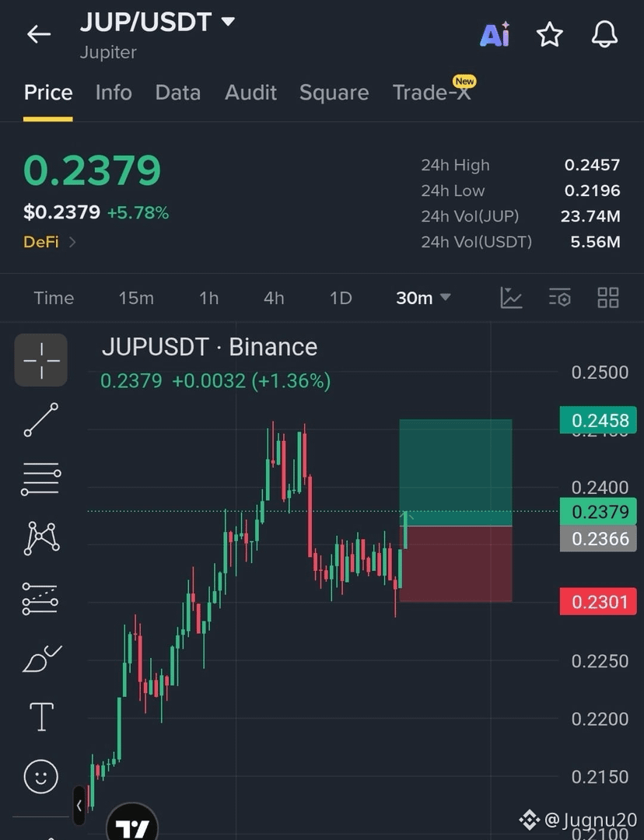Image resolution: width=644 pixels, height=840 pixels.
Task: Select the text T tool
Action: [x=41, y=717]
